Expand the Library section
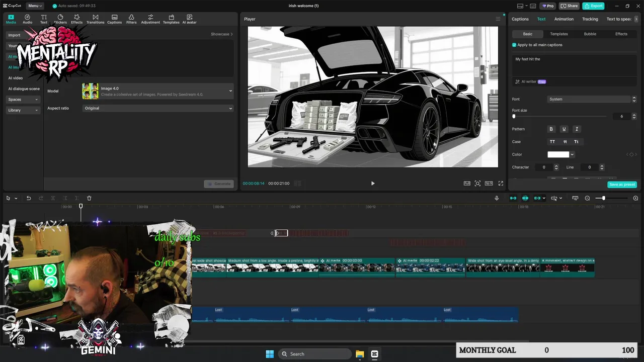This screenshot has width=644, height=362. tap(23, 110)
